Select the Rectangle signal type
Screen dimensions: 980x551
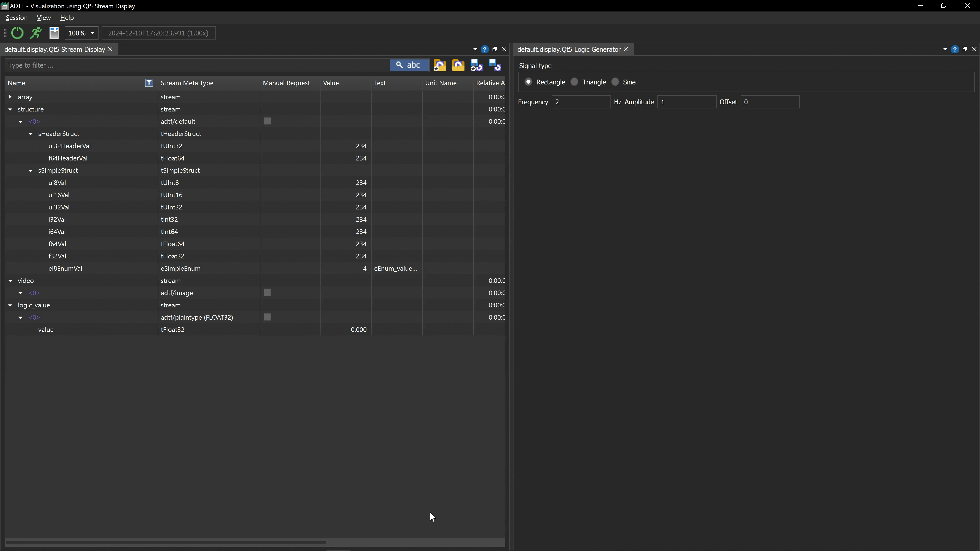(x=528, y=82)
